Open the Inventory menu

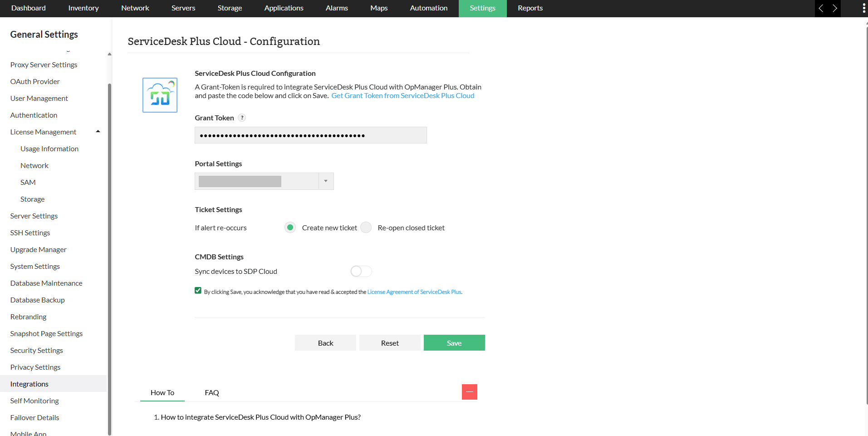(x=83, y=8)
